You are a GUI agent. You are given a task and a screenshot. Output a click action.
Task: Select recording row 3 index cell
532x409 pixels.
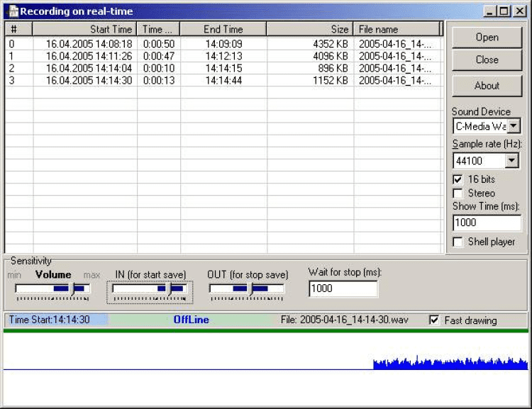pos(12,80)
